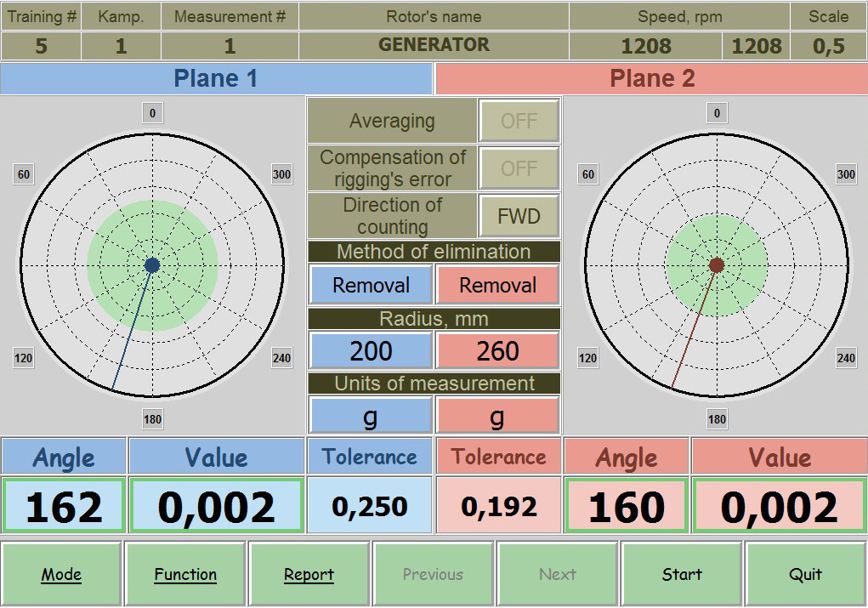Click the red center dot in Plane 2 polar chart
The width and height of the screenshot is (868, 608).
(717, 265)
